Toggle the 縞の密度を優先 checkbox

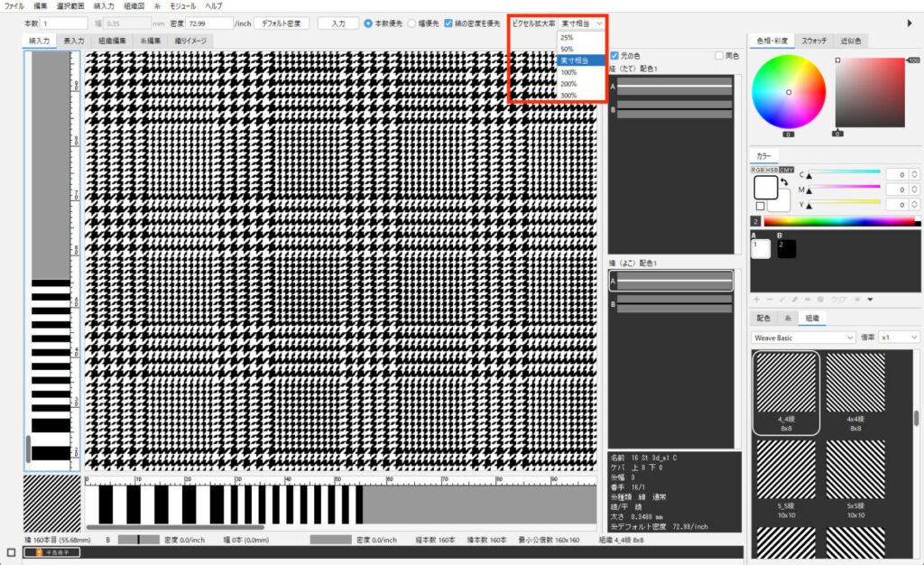click(x=448, y=23)
